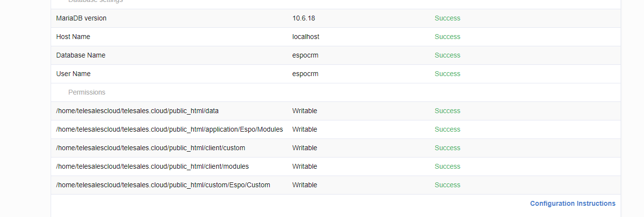Image resolution: width=644 pixels, height=217 pixels.
Task: Select the espocrm value in User Name row
Action: [305, 74]
